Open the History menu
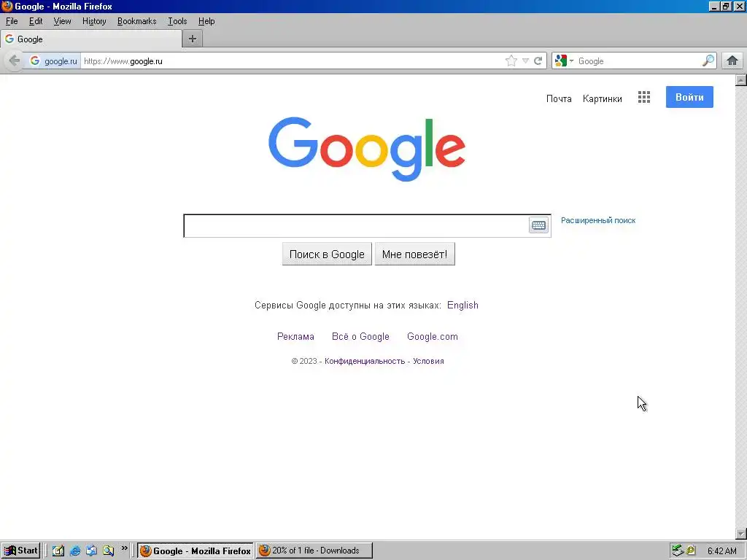The image size is (747, 560). 94,21
